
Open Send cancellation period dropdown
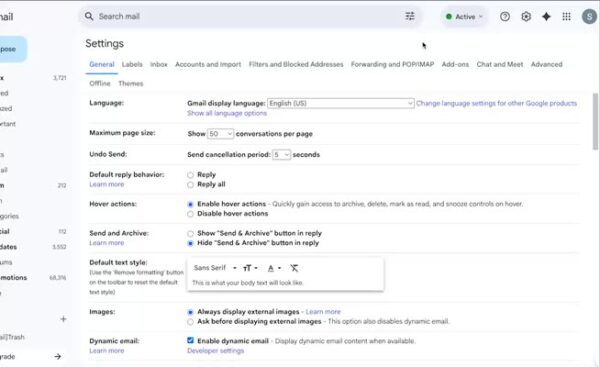point(281,155)
